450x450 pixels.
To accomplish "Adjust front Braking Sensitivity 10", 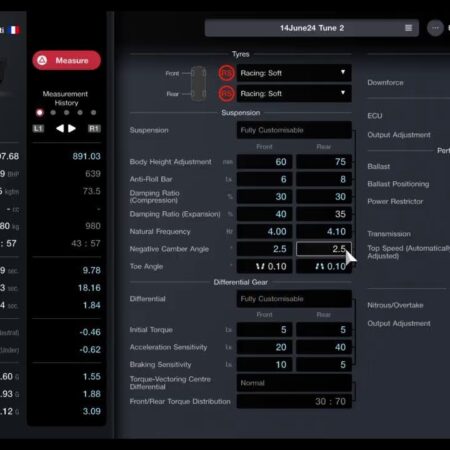I will click(264, 364).
